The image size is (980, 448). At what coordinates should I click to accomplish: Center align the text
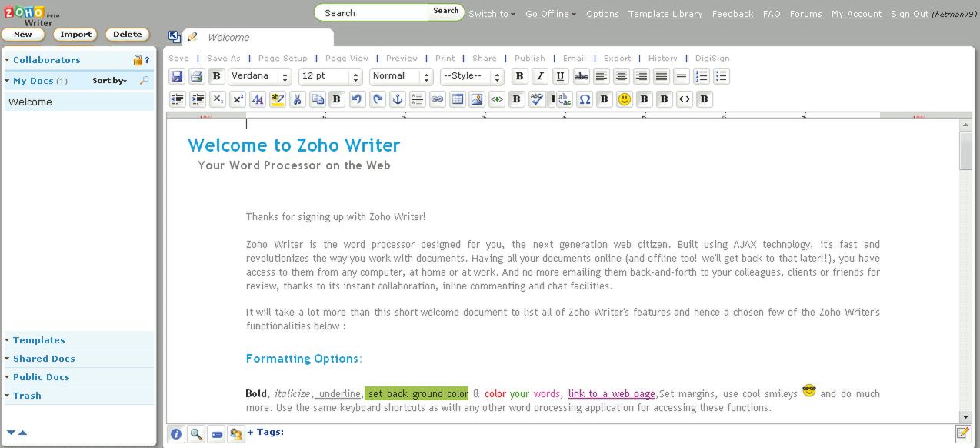tap(622, 76)
